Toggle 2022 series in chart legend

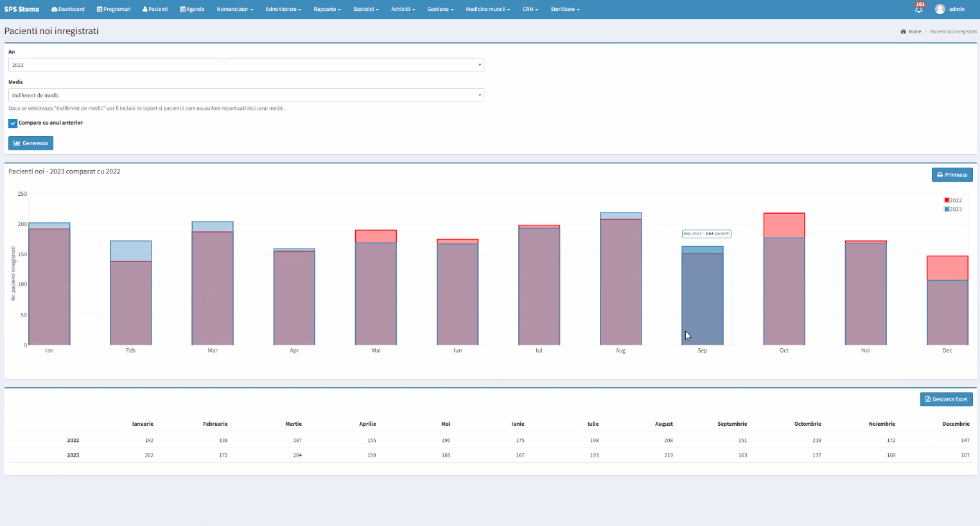pos(953,200)
